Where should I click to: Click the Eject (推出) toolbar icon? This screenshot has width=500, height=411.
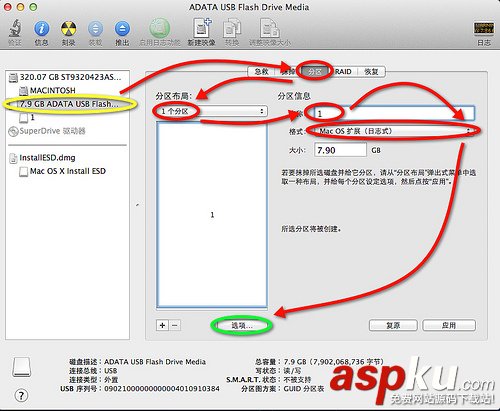point(122,29)
